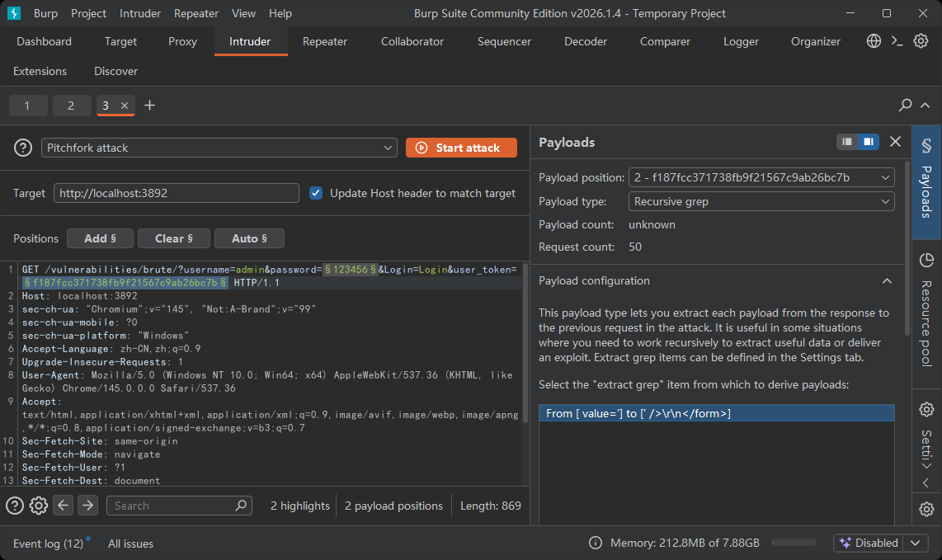This screenshot has height=560, width=942.
Task: Open the globe browser icon
Action: coord(874,41)
